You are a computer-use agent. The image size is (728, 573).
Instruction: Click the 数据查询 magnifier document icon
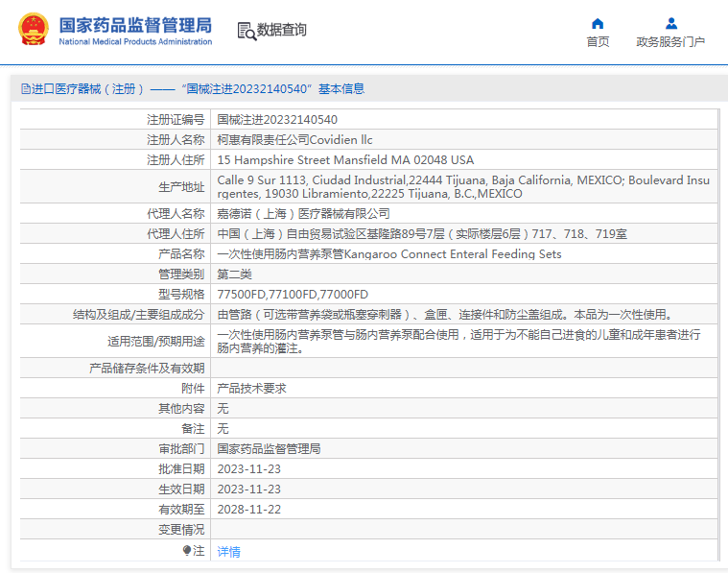(x=247, y=31)
